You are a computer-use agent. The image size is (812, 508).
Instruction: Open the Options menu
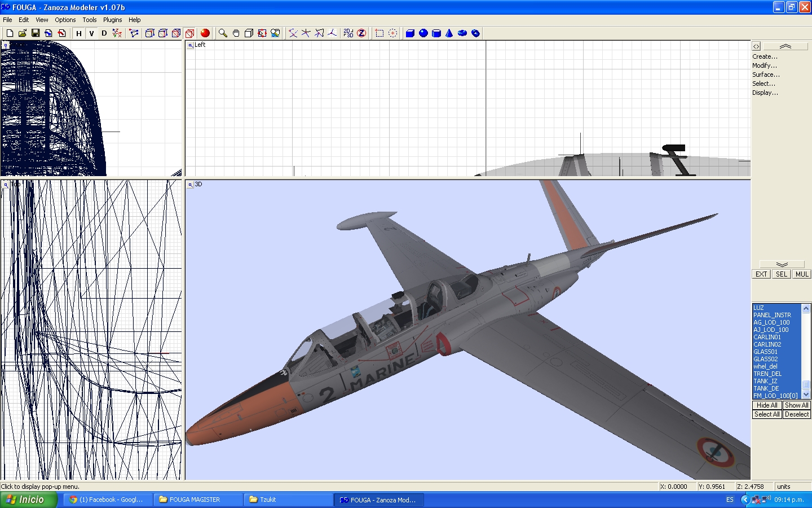point(65,20)
